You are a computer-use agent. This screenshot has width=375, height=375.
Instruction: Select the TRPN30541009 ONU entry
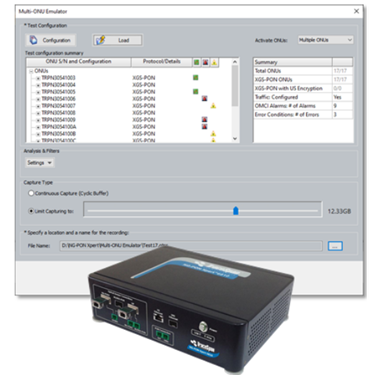pyautogui.click(x=59, y=120)
